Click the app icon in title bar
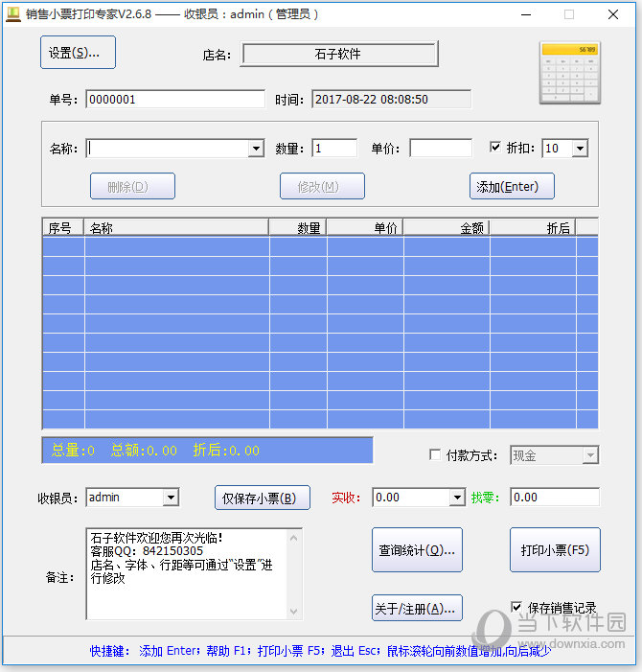The width and height of the screenshot is (642, 672). point(13,14)
